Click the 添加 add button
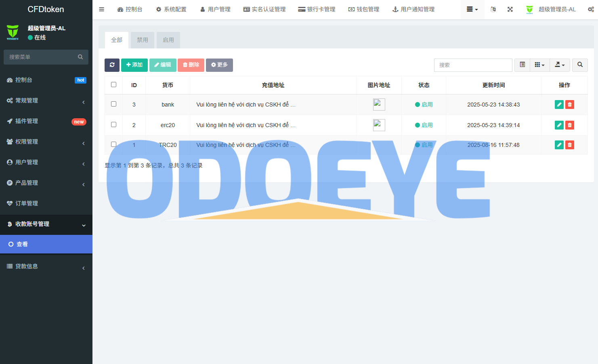598x364 pixels. (x=134, y=65)
